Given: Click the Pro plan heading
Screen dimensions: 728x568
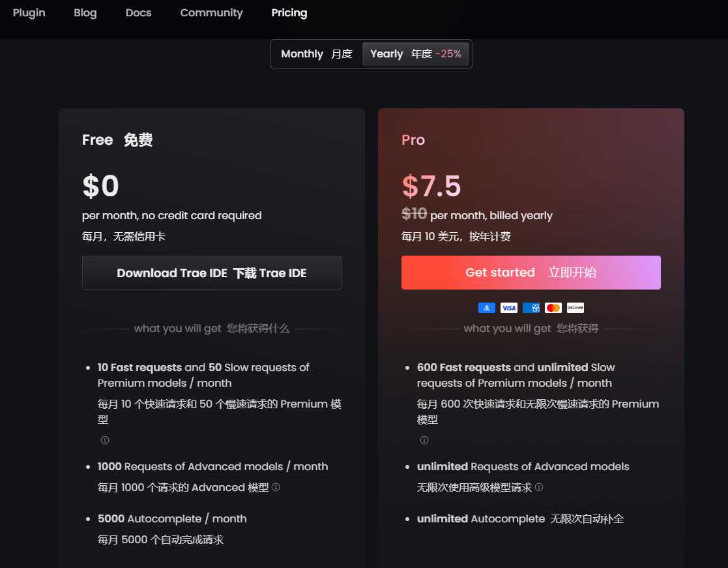Looking at the screenshot, I should coord(413,140).
